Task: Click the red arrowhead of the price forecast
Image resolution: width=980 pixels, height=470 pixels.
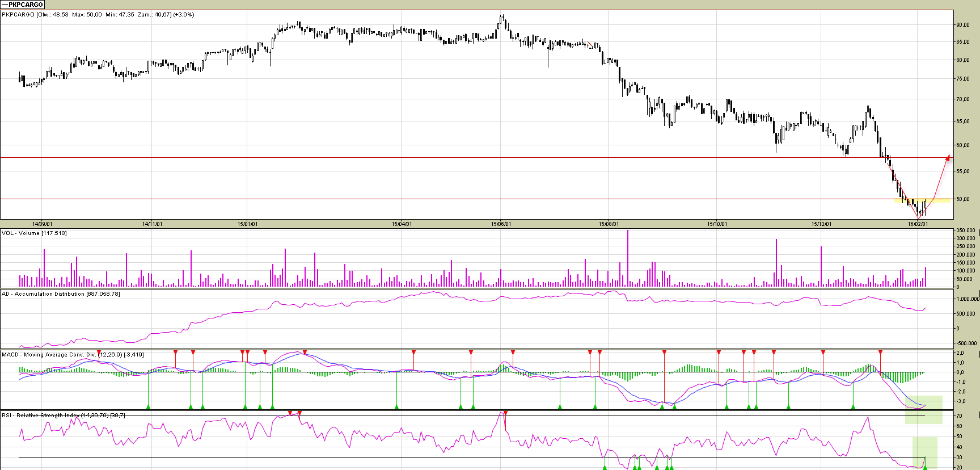Action: coord(947,157)
